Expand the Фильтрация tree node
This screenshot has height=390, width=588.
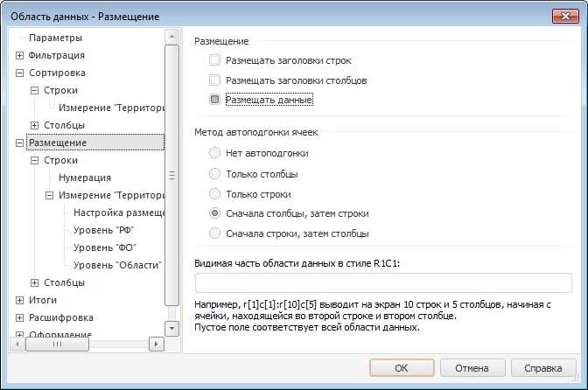coord(19,56)
